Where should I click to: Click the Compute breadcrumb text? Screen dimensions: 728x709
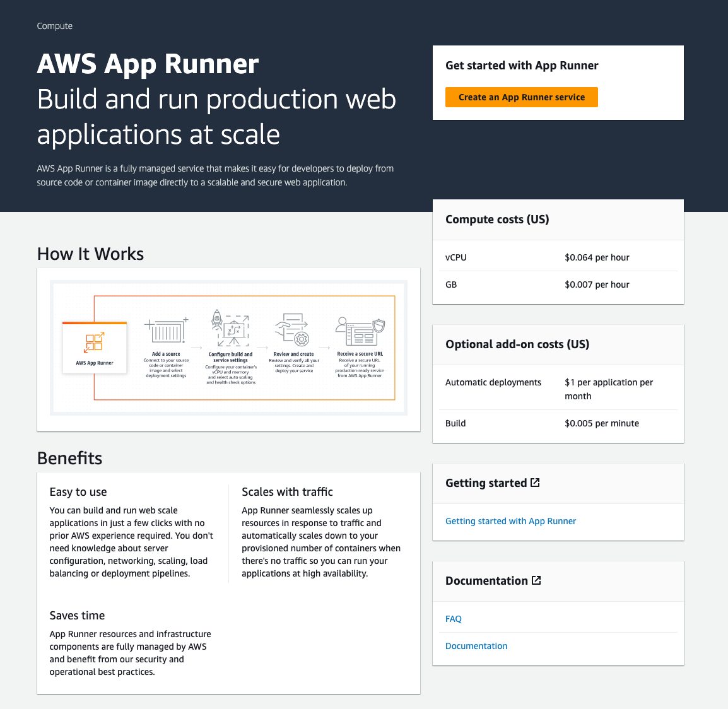(55, 26)
